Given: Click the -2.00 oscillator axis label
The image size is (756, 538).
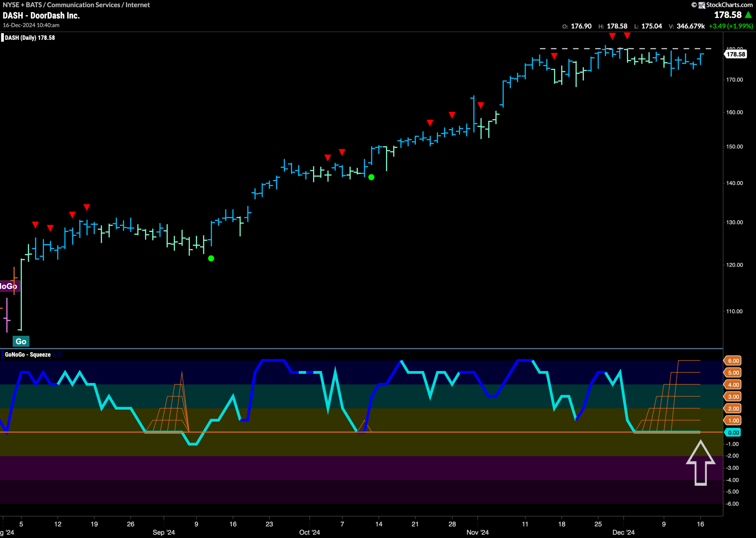Looking at the screenshot, I should [x=732, y=456].
